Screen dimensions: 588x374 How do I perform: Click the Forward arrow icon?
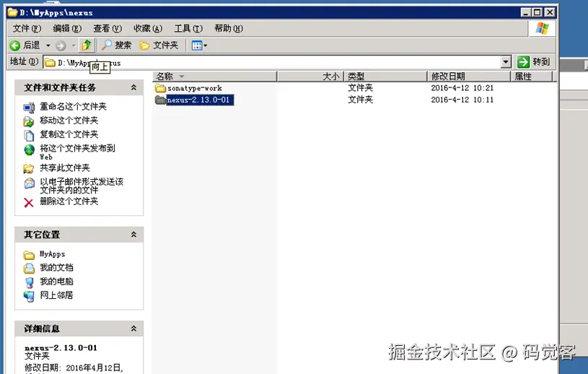tap(61, 45)
